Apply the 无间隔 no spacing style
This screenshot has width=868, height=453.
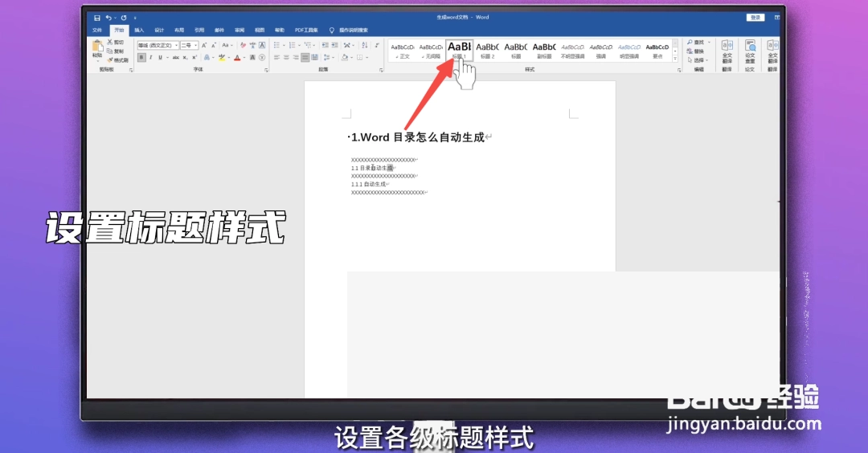tap(431, 51)
